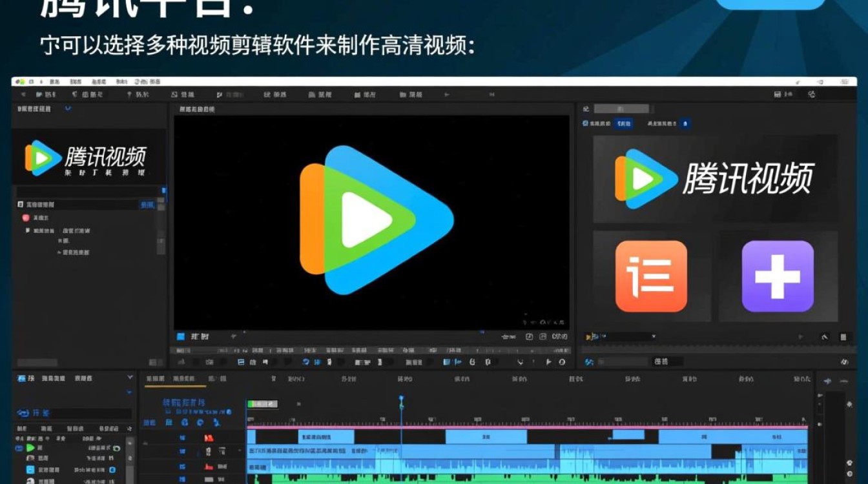Viewport: 868px width, 484px height.
Task: Click the pink work area bar above the tracks
Action: (x=527, y=427)
